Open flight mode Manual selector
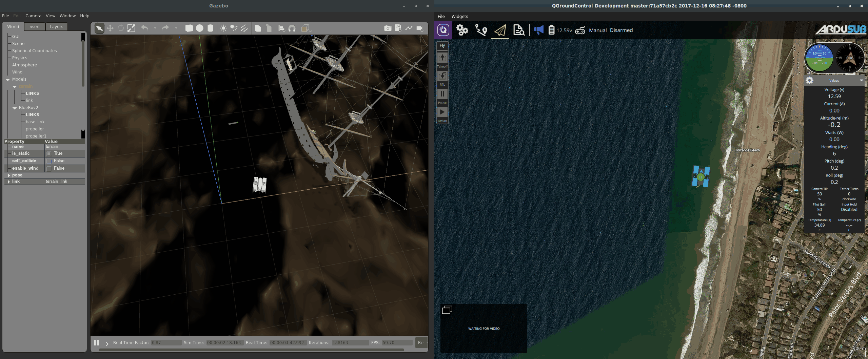Image resolution: width=868 pixels, height=359 pixels. pyautogui.click(x=597, y=30)
